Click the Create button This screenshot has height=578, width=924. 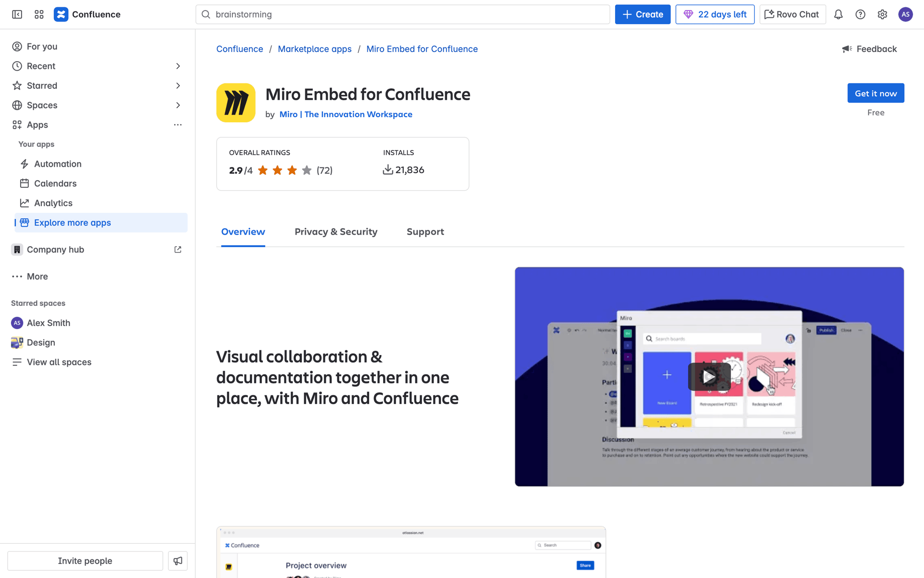(642, 14)
